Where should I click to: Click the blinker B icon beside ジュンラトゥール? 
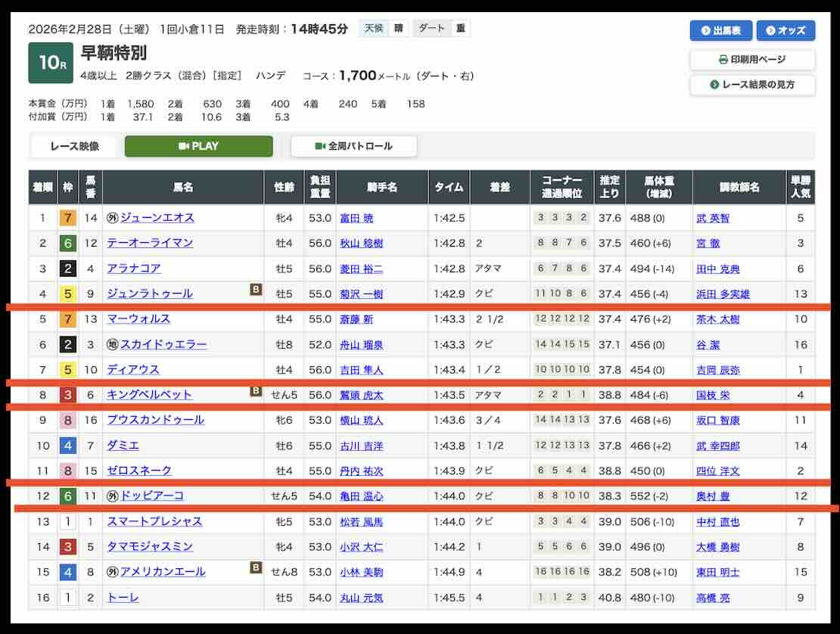(x=256, y=289)
